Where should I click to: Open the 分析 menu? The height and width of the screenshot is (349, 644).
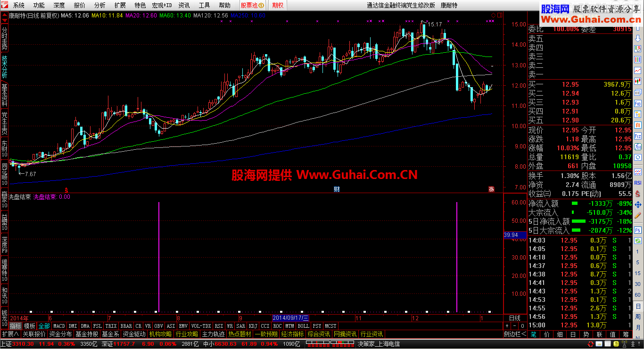(100, 6)
